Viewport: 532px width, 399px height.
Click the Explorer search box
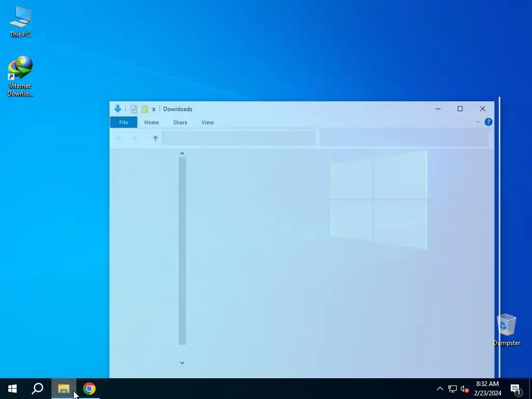click(404, 138)
